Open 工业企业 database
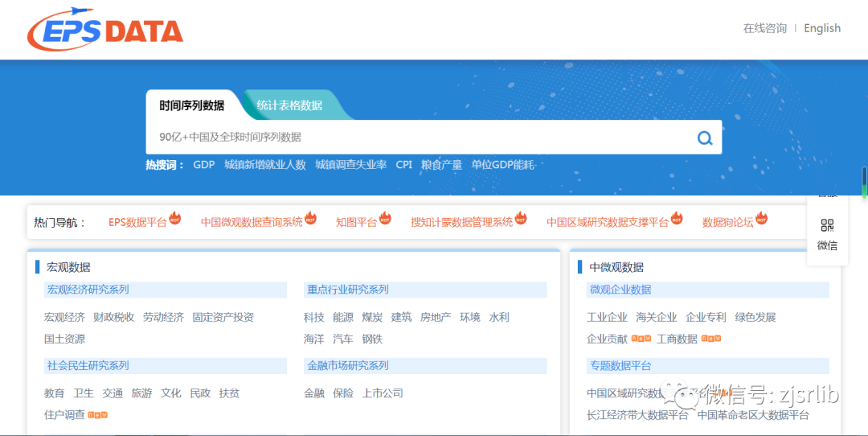The width and height of the screenshot is (868, 436). point(607,318)
